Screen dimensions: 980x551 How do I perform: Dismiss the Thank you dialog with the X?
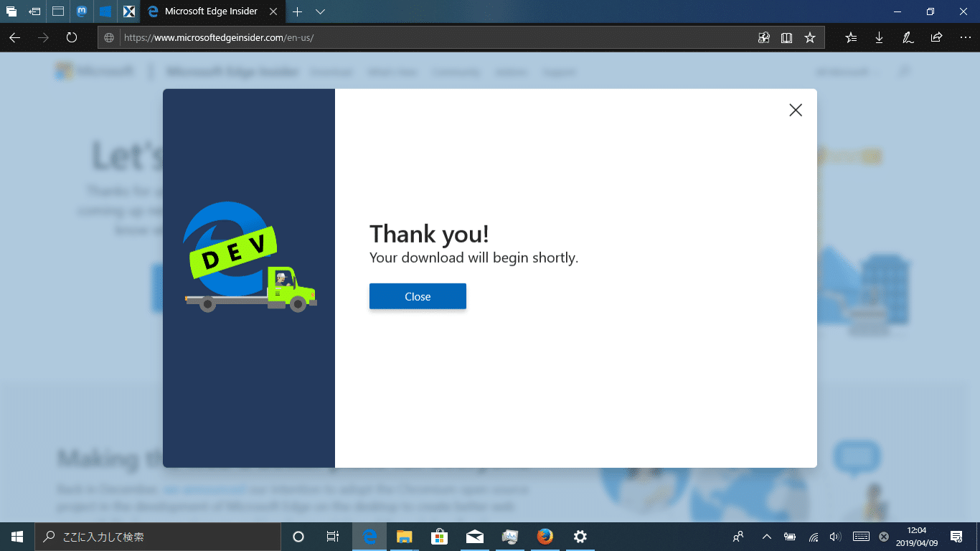tap(796, 110)
